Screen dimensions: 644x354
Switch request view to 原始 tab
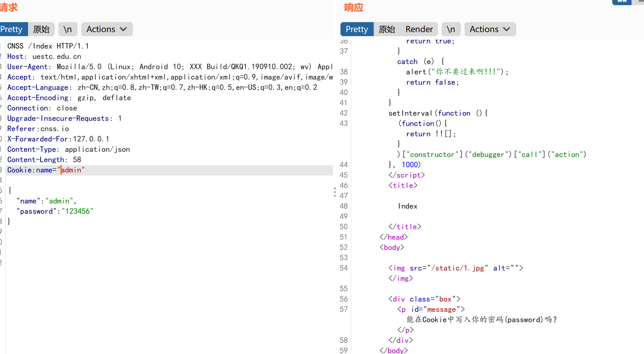(x=41, y=29)
